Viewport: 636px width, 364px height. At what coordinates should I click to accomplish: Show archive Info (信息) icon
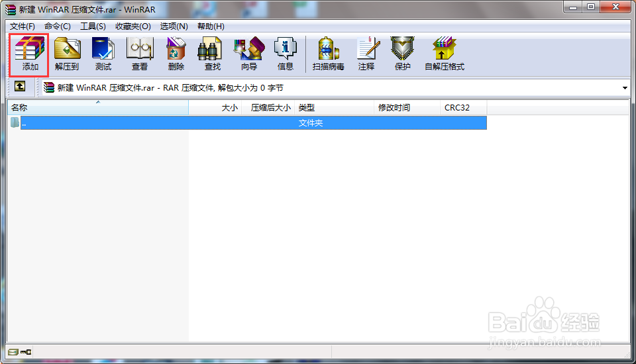[x=285, y=54]
